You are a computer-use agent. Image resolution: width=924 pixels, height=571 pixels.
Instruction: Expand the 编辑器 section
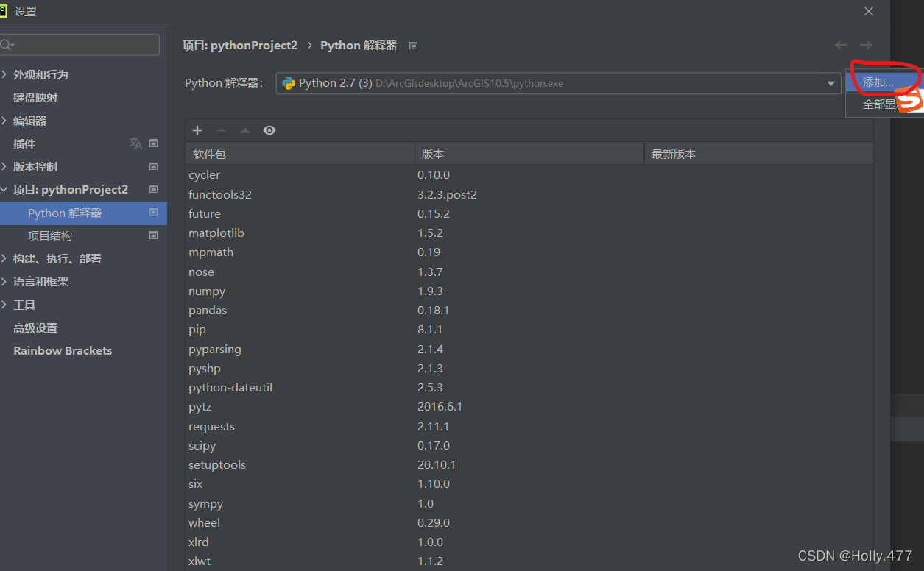(x=4, y=121)
